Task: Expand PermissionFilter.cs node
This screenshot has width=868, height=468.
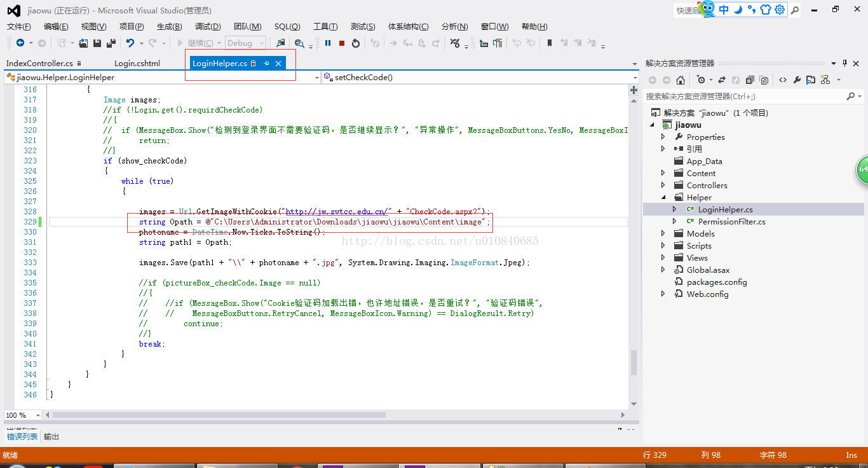Action: (x=675, y=221)
